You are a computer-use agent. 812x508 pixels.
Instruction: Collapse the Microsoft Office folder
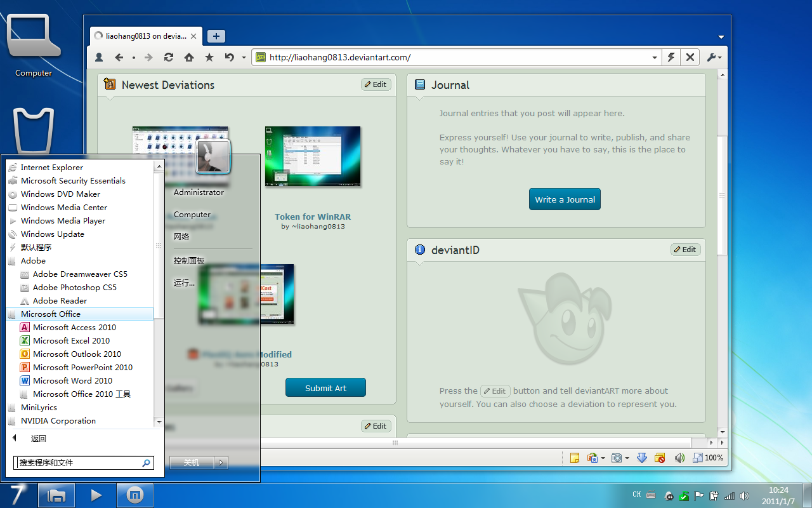coord(79,314)
